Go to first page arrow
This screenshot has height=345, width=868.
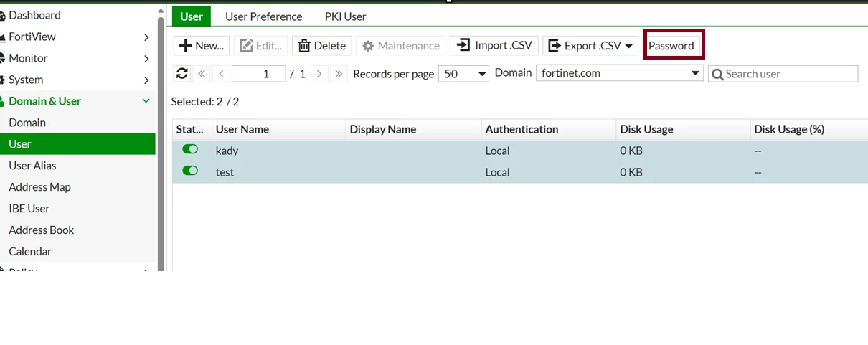coord(202,73)
